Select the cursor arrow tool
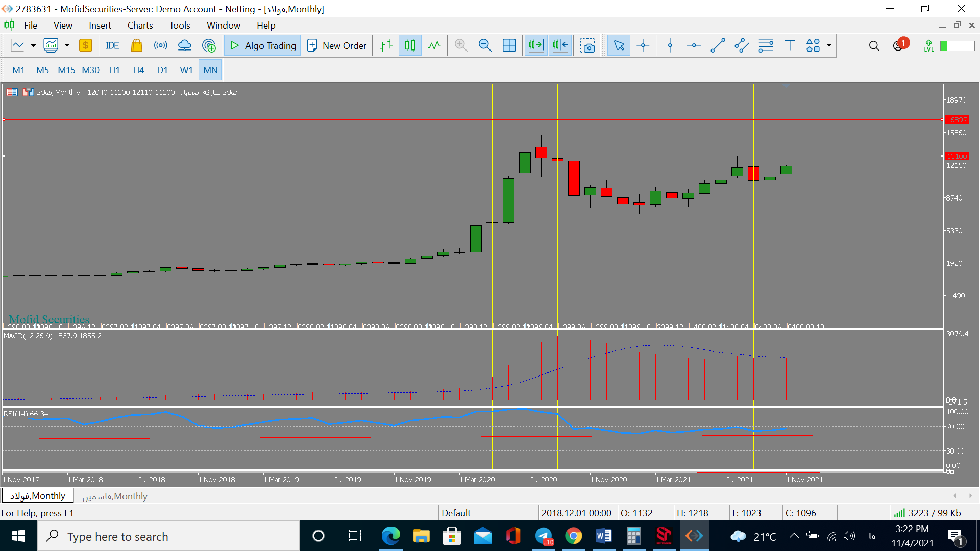 click(619, 45)
